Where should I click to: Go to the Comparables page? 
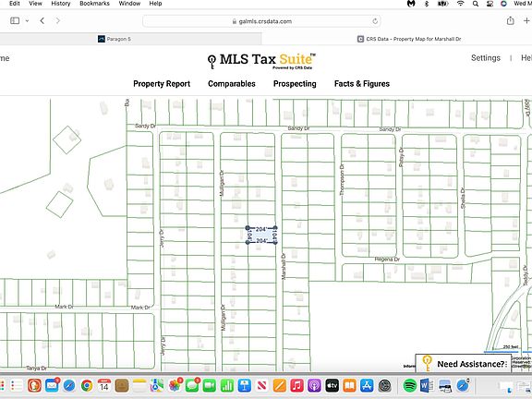232,84
